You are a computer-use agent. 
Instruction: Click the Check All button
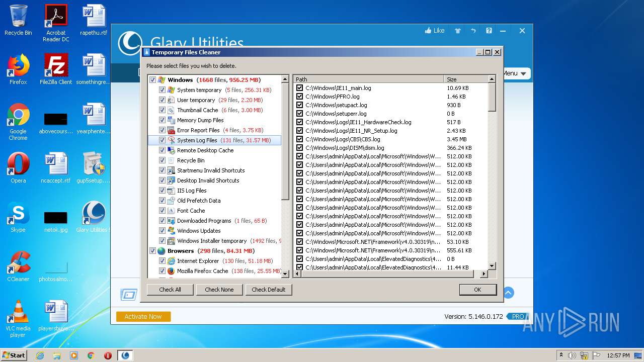coord(170,290)
